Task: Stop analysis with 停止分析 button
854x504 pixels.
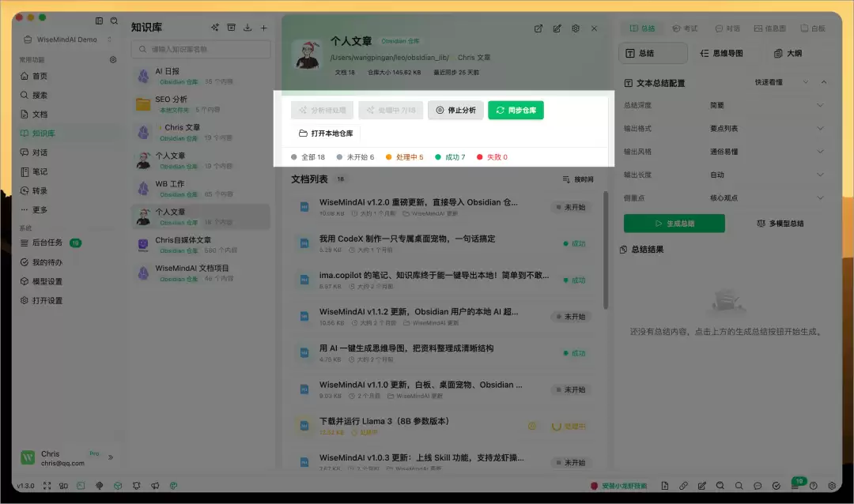Action: pos(455,110)
